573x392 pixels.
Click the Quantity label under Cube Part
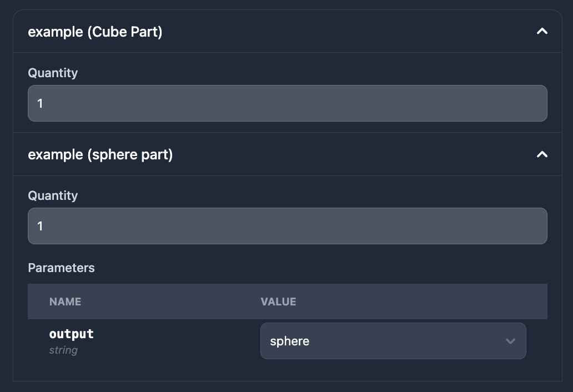tap(53, 73)
